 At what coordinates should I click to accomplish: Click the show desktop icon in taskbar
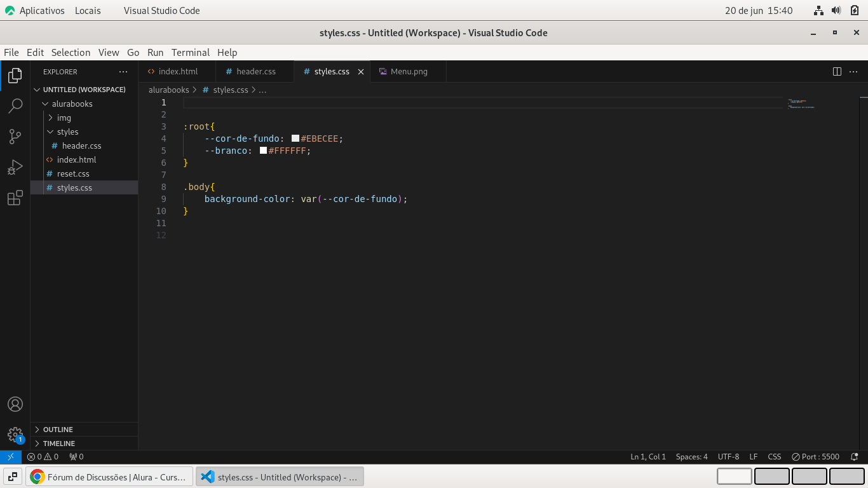click(x=12, y=477)
